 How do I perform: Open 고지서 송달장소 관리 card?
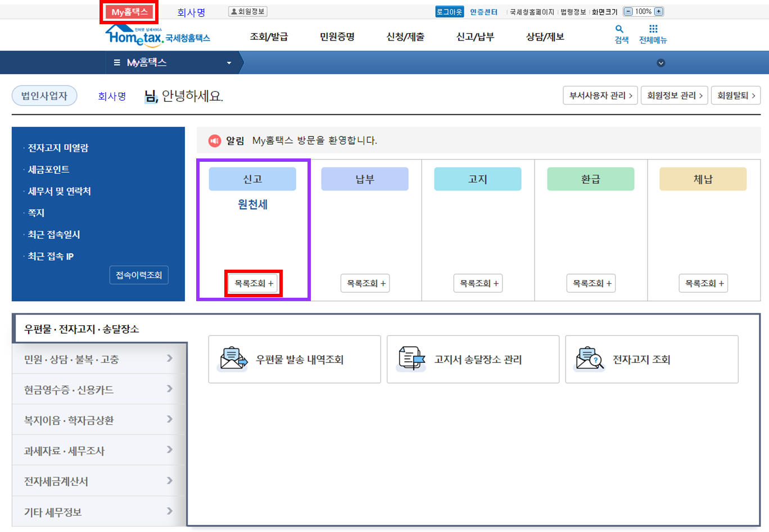point(473,360)
